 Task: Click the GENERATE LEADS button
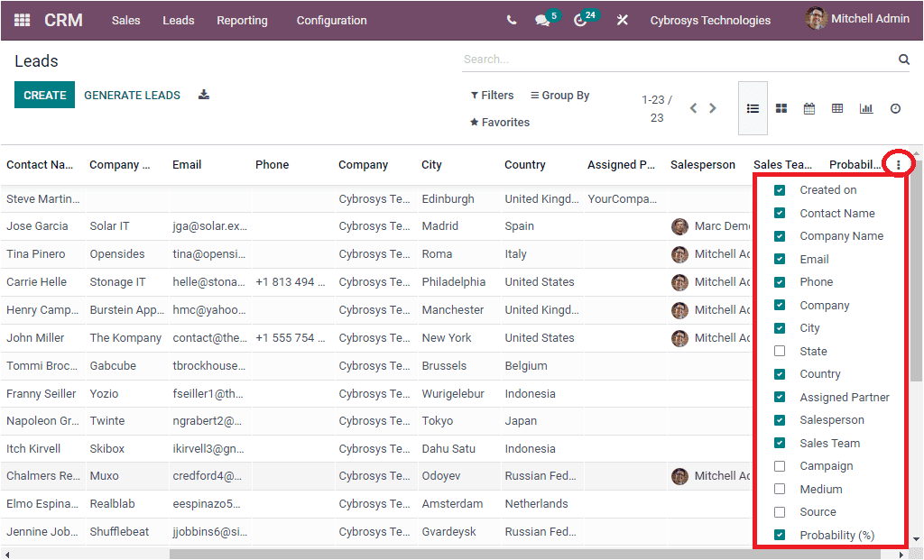tap(132, 94)
